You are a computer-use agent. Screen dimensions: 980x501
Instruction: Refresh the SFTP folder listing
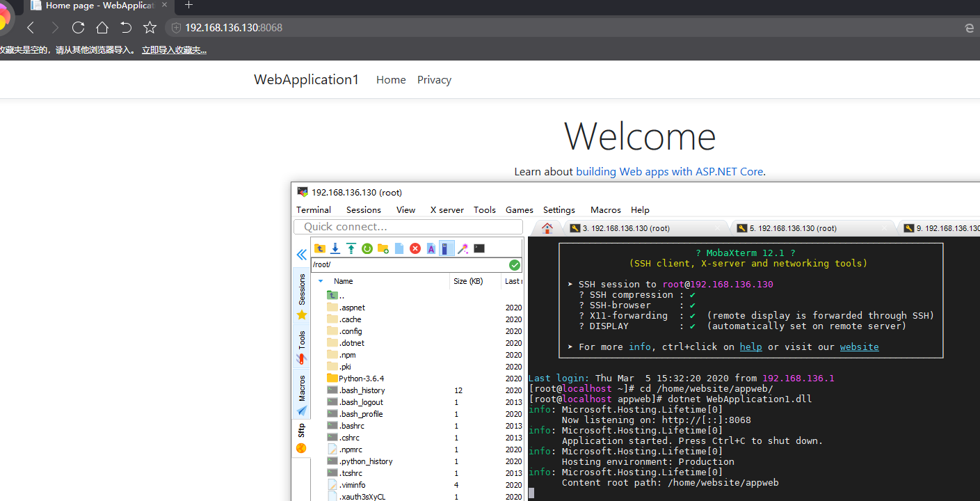click(x=367, y=248)
